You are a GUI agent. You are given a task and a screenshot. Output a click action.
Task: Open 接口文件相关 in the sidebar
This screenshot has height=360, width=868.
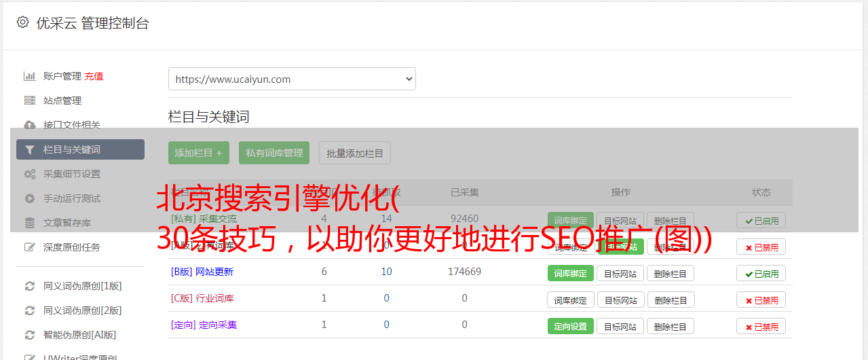72,125
